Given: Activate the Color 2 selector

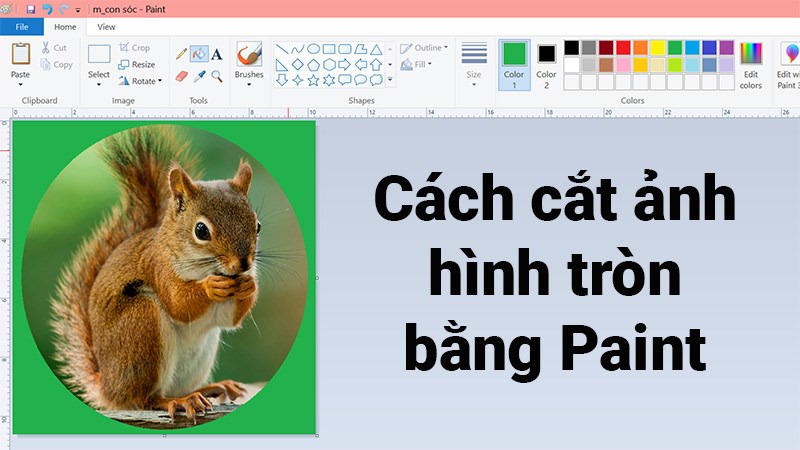Looking at the screenshot, I should (x=546, y=65).
